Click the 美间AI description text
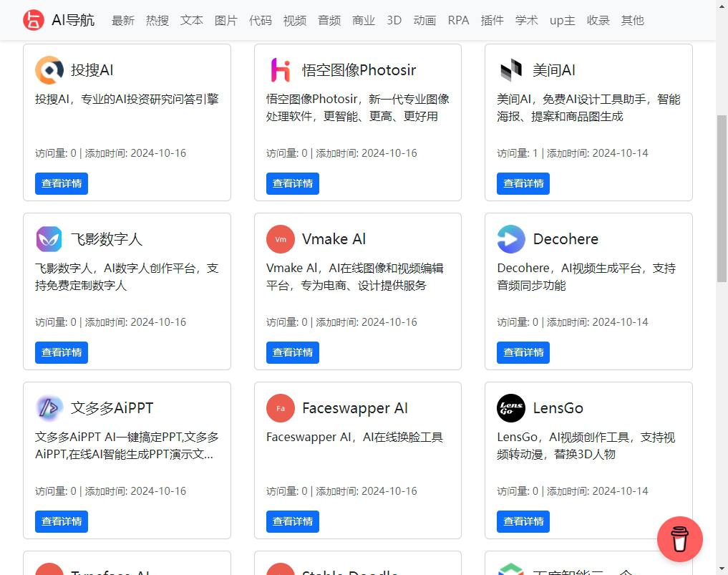The height and width of the screenshot is (575, 728). [x=588, y=107]
